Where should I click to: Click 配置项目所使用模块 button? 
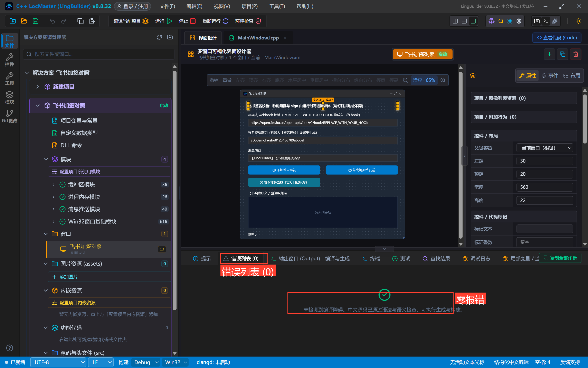point(109,172)
